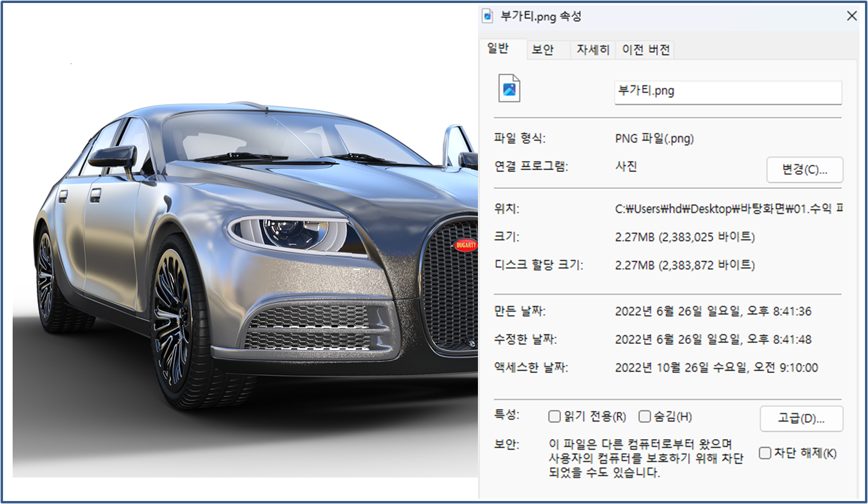Open the 고급(D)... attributes dialog
This screenshot has height=504, width=868.
pyautogui.click(x=801, y=419)
